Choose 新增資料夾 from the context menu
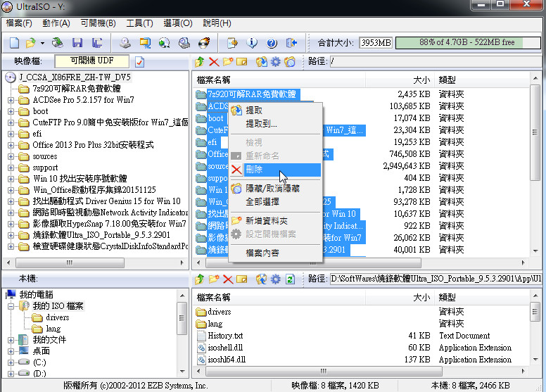 pyautogui.click(x=275, y=220)
